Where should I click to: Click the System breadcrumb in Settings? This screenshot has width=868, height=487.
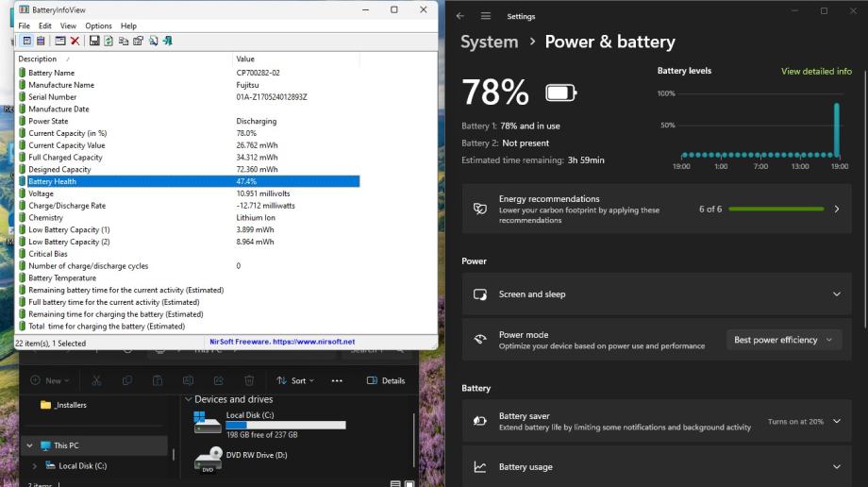(490, 42)
